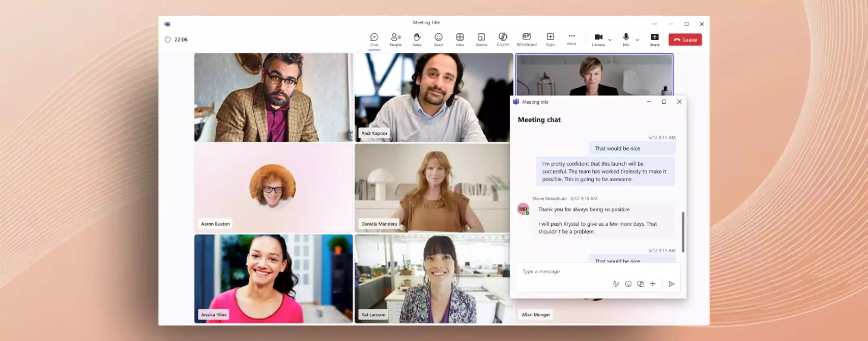868x341 pixels.
Task: Click the first 'That would be nice' message
Action: click(632, 148)
